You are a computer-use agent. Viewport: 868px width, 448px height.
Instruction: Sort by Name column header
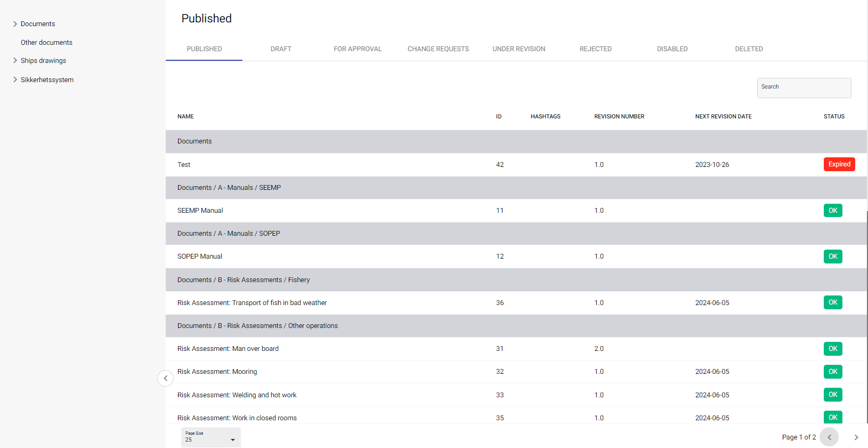[185, 117]
